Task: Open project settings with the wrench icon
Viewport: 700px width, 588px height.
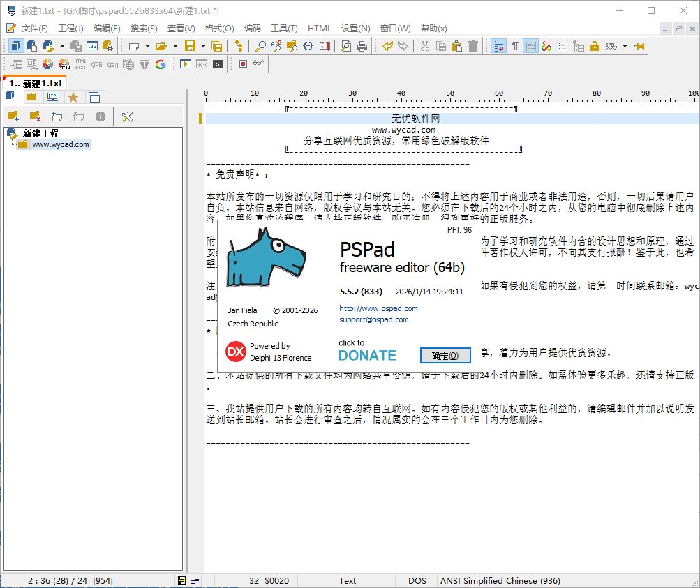Action: (127, 116)
